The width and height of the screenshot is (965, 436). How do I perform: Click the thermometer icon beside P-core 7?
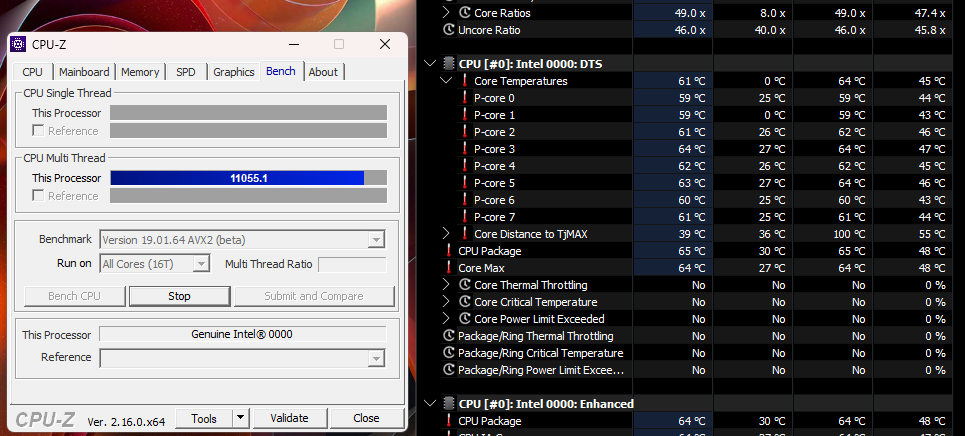pos(465,217)
